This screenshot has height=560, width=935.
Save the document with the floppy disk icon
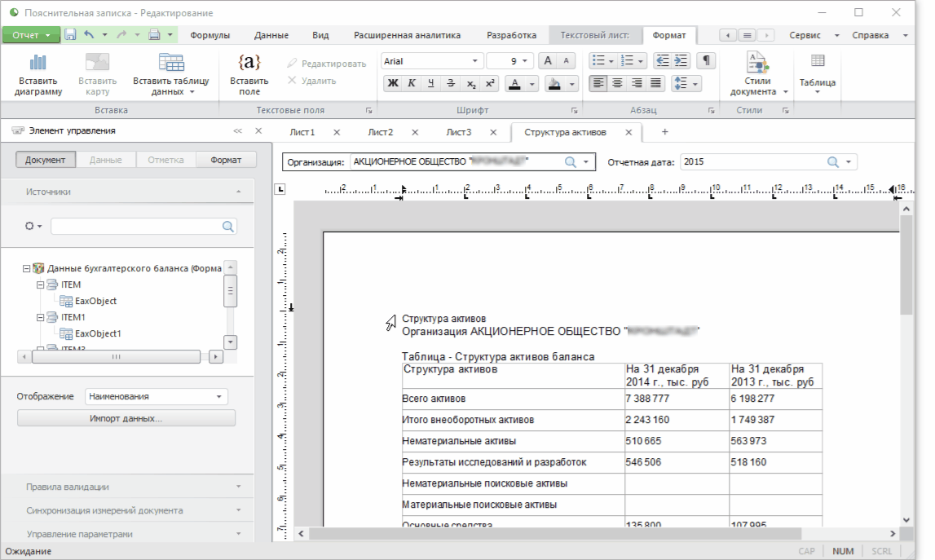tap(70, 35)
